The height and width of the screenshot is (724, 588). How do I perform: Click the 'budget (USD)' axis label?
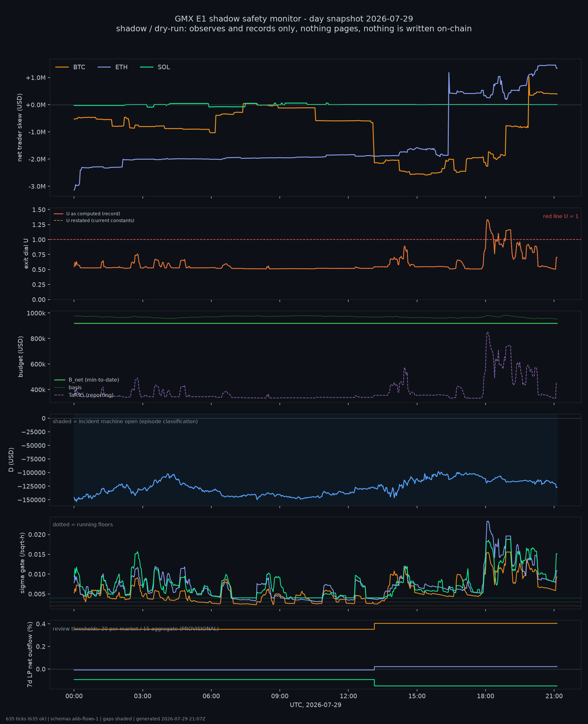(x=21, y=357)
